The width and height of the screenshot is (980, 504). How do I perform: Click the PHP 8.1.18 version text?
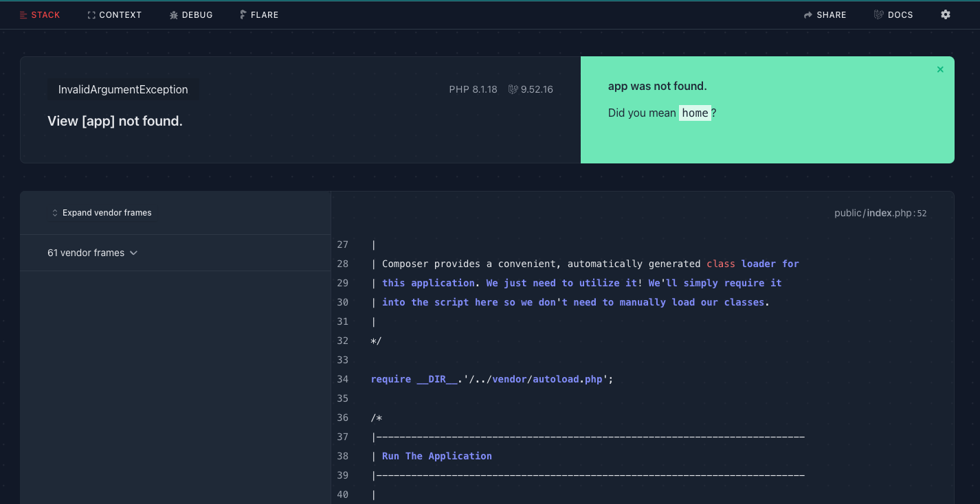coord(473,89)
